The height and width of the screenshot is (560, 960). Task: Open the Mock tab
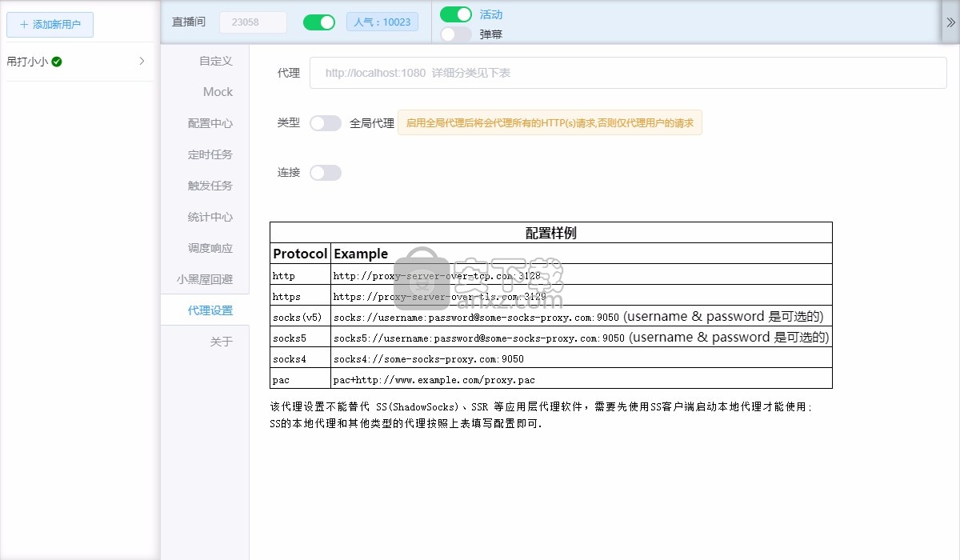click(x=205, y=92)
